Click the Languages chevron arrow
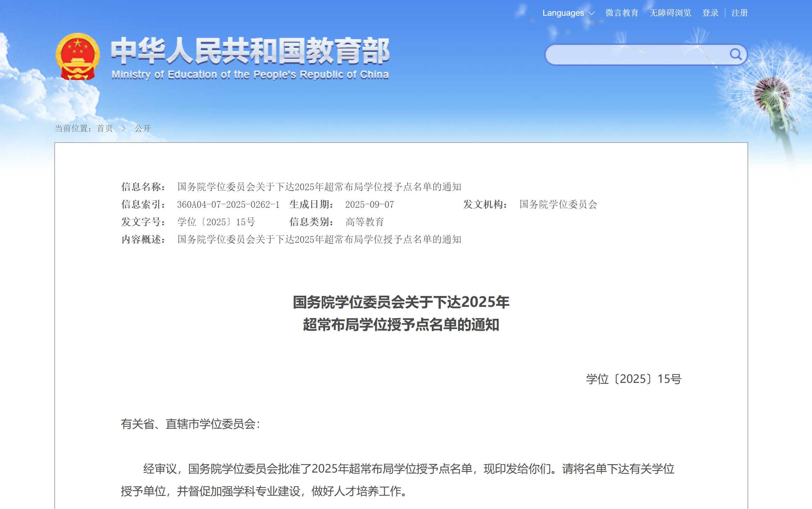Viewport: 812px width, 509px height. pos(592,13)
